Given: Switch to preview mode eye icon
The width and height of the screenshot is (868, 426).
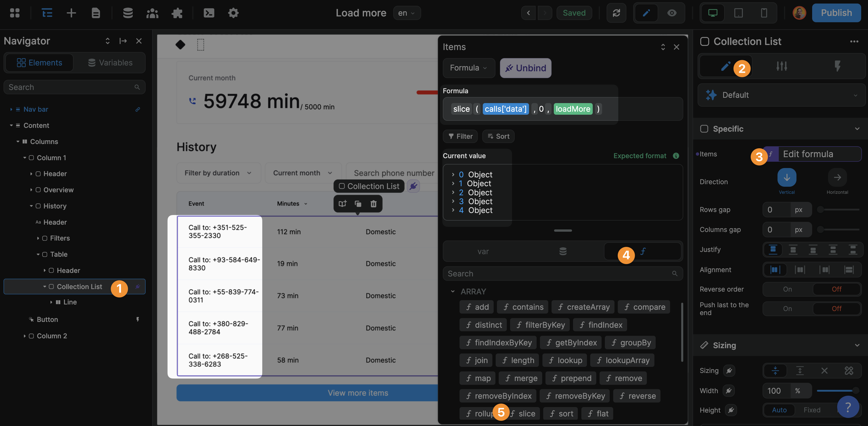Looking at the screenshot, I should point(672,13).
